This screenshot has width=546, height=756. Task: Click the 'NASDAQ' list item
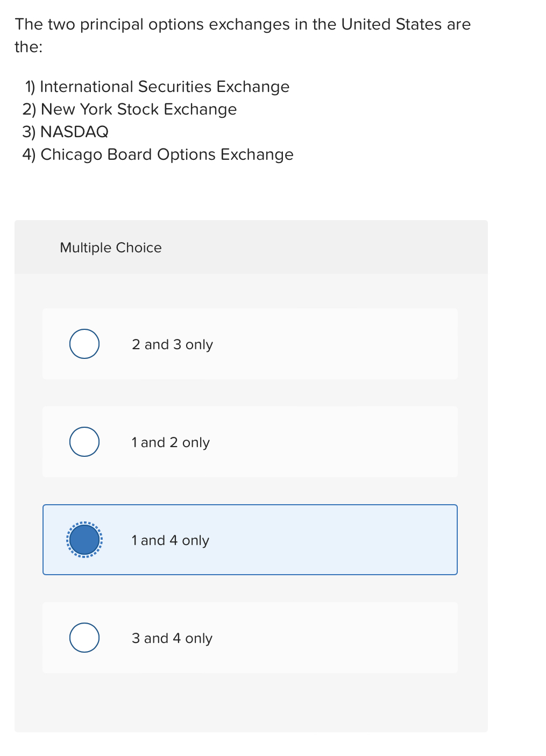[66, 132]
